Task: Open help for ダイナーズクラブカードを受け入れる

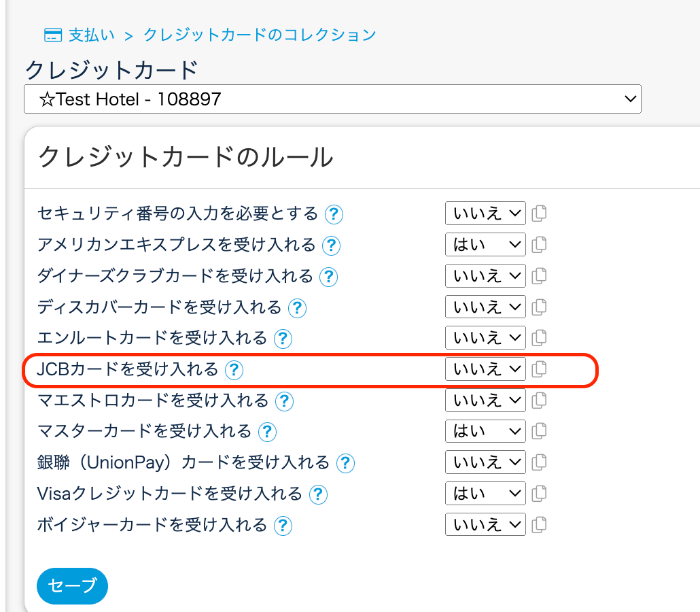Action: (328, 277)
